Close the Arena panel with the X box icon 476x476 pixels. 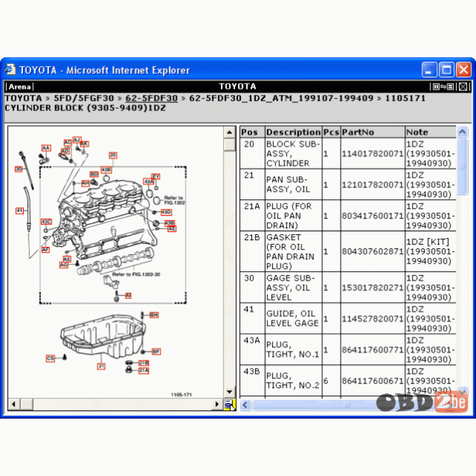pyautogui.click(x=463, y=87)
